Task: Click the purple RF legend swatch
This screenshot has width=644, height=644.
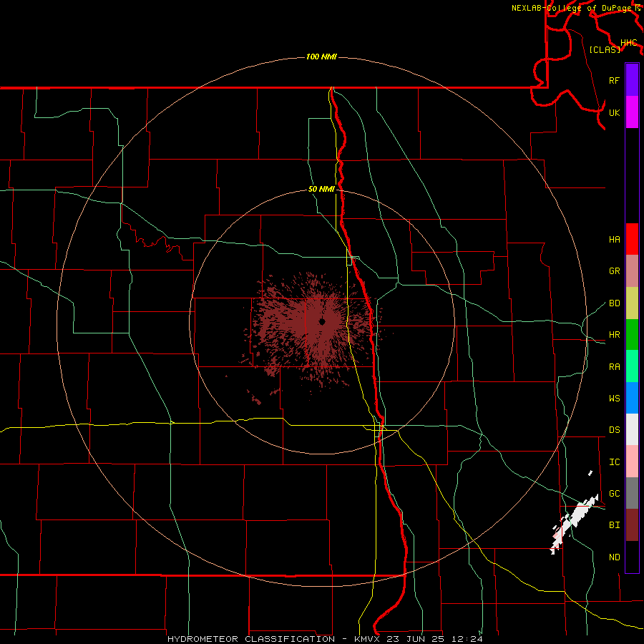Action: coord(632,80)
